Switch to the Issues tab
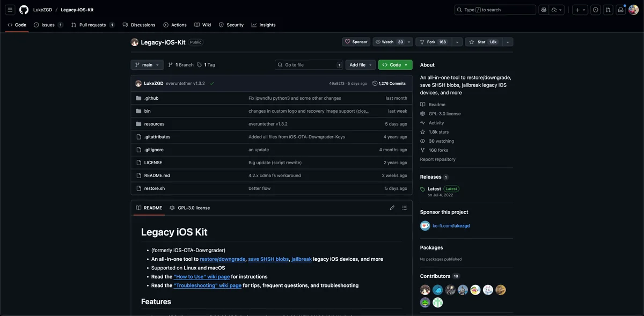The width and height of the screenshot is (644, 316). 48,25
